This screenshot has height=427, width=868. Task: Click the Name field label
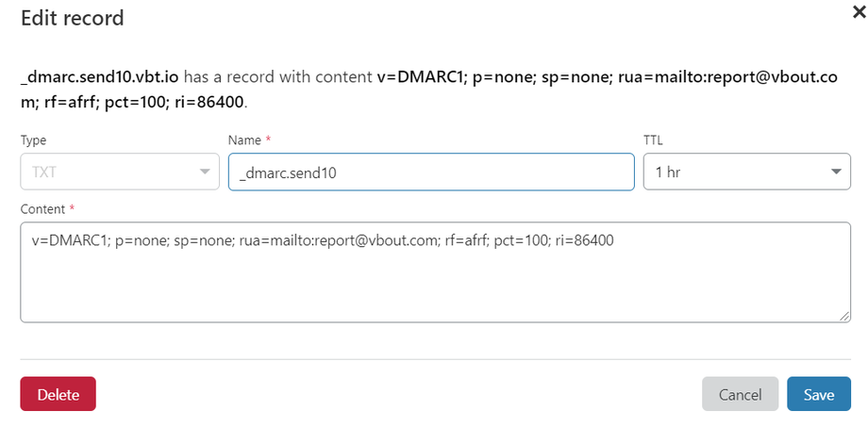click(x=244, y=140)
